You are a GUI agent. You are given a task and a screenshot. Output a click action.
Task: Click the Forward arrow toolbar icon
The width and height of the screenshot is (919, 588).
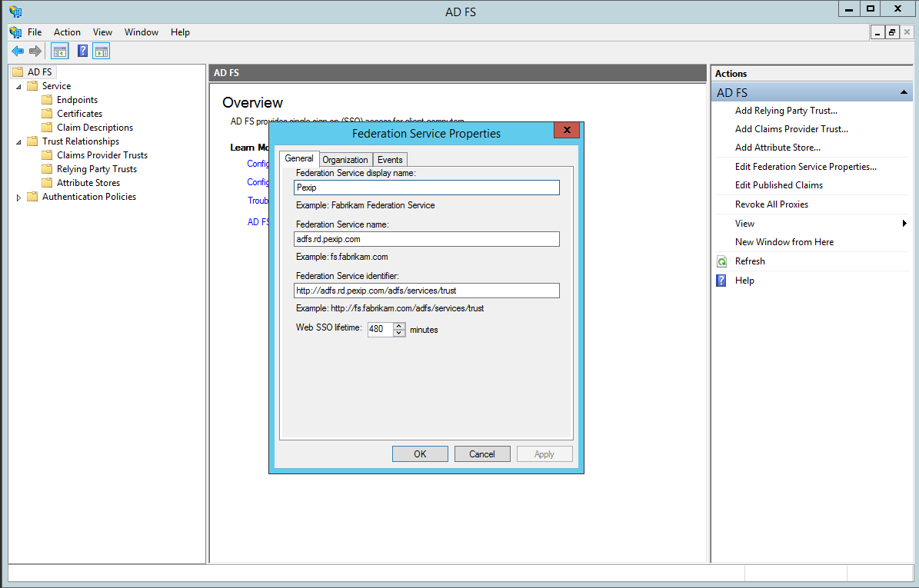[x=35, y=51]
